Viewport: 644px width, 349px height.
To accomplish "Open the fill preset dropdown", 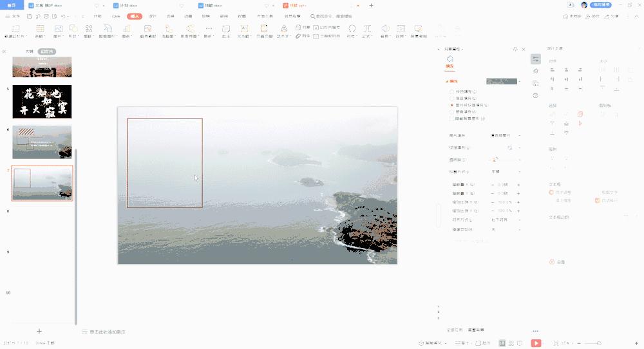I will (x=520, y=82).
